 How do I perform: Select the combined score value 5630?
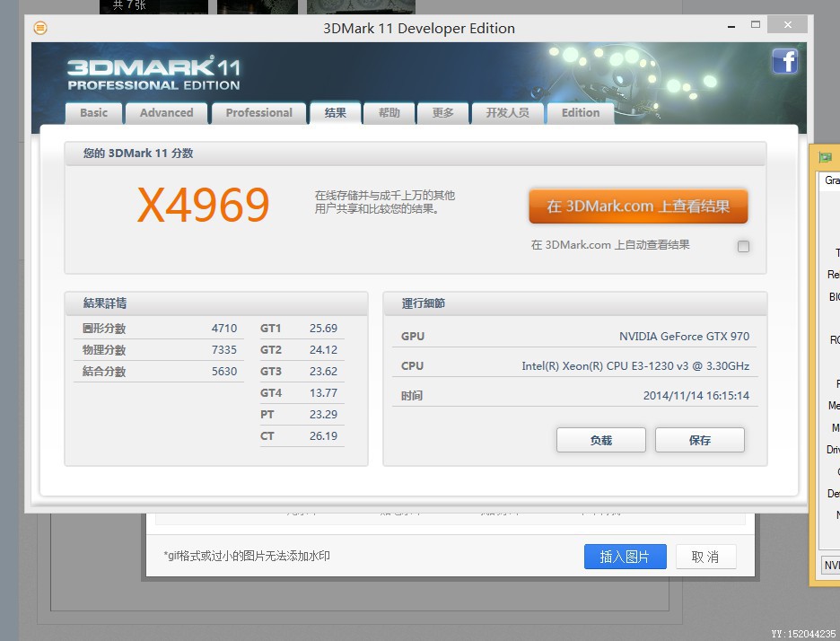coord(224,371)
